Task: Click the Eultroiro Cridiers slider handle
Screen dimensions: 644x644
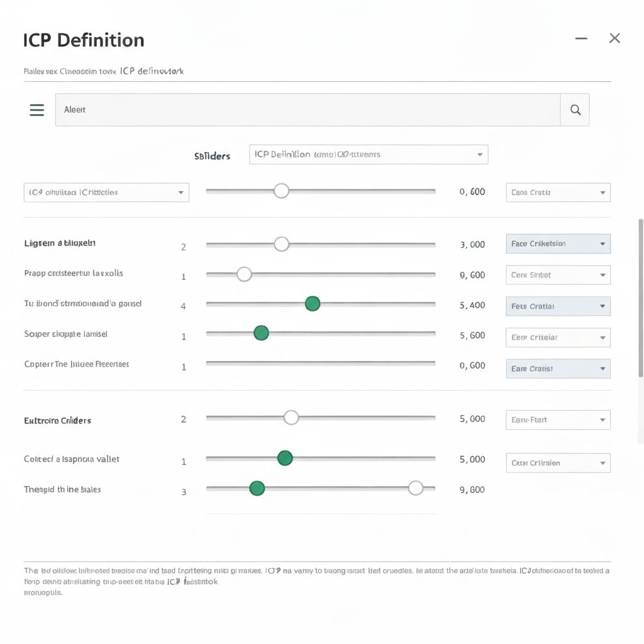Action: (291, 418)
